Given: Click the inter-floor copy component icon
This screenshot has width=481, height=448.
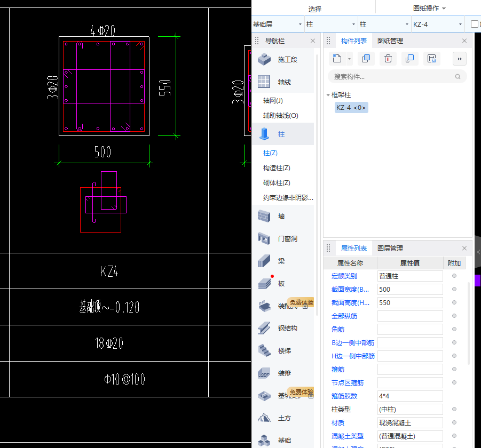Looking at the screenshot, I should [409, 59].
